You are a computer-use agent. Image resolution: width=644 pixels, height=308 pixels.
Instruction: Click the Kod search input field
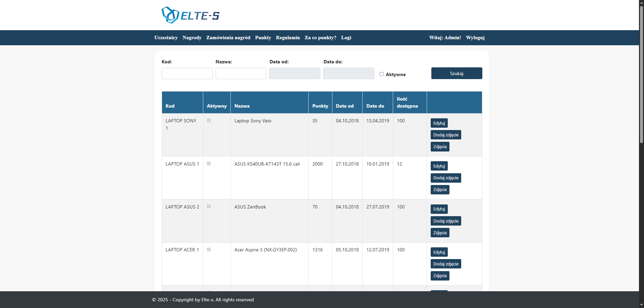click(187, 73)
